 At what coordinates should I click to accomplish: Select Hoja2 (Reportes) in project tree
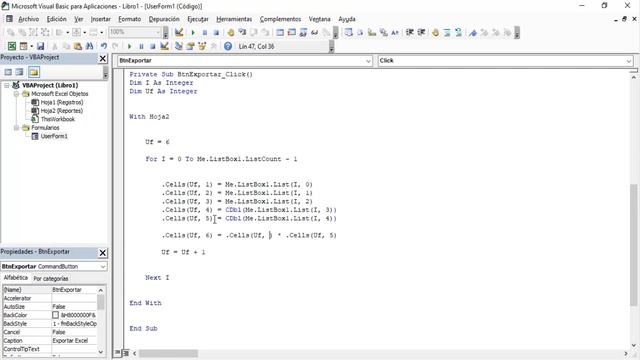62,111
